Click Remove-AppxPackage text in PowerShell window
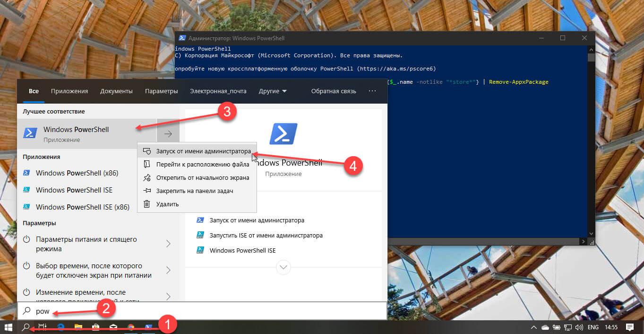 point(519,82)
